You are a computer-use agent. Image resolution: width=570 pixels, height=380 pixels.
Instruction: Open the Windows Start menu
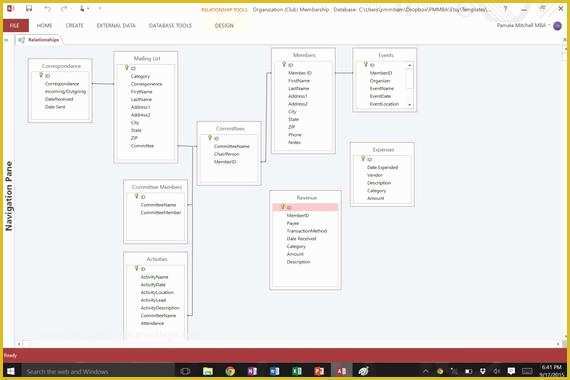[x=11, y=371]
